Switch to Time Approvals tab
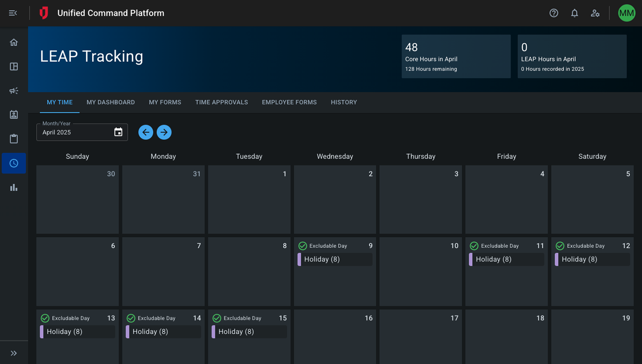642x364 pixels. pos(221,102)
